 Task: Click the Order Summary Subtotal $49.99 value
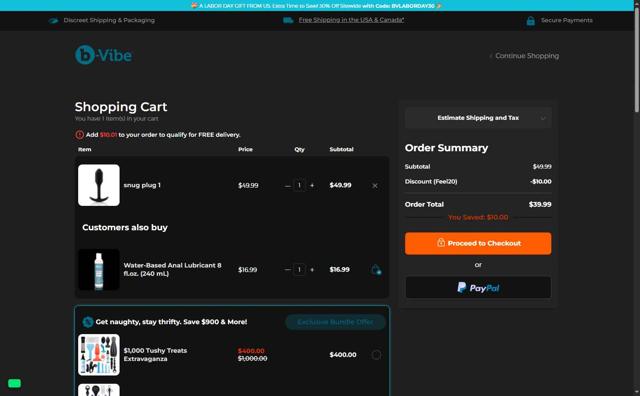542,167
